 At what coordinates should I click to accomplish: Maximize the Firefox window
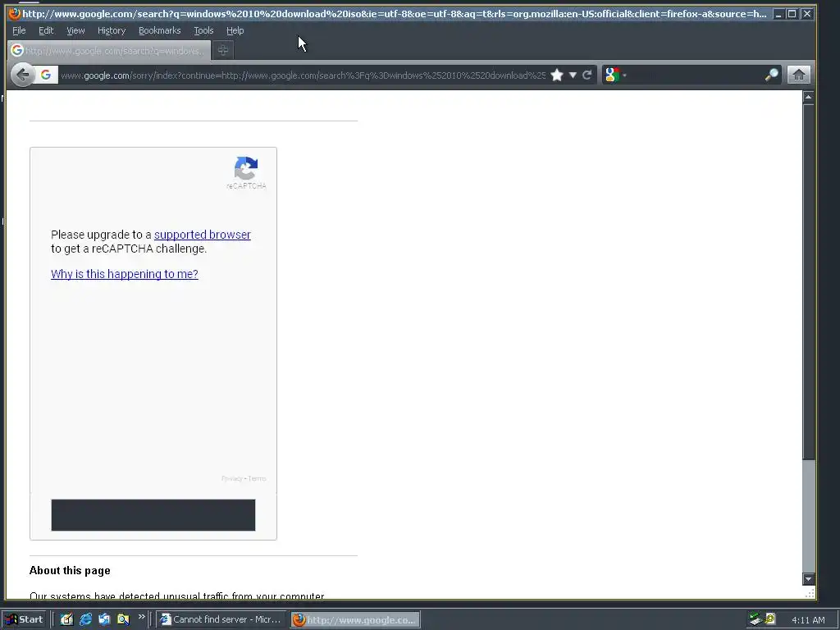pos(792,14)
